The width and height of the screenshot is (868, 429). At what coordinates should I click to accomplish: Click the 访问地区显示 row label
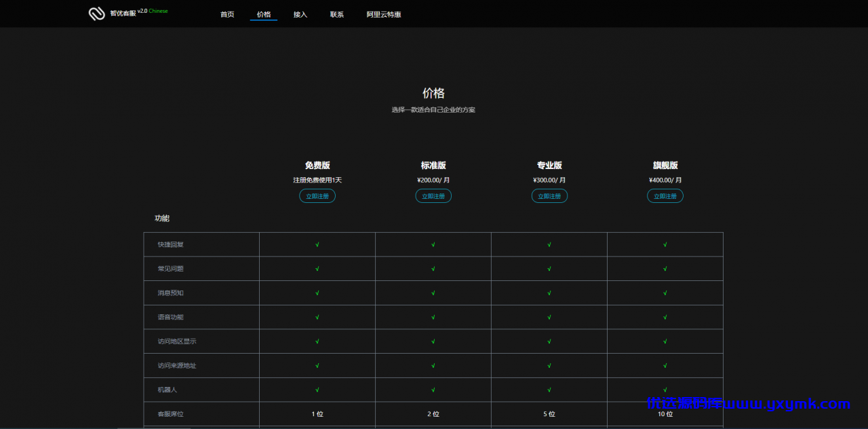[177, 341]
